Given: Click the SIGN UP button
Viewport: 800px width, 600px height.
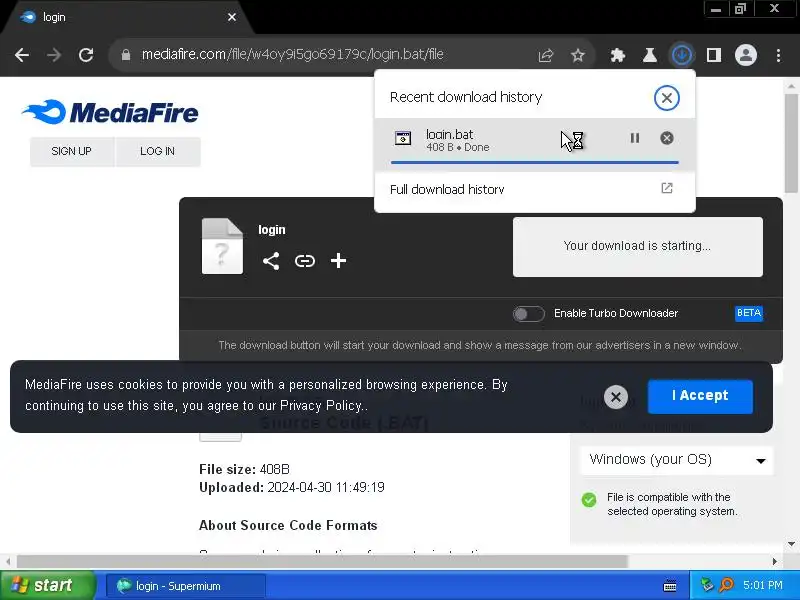Looking at the screenshot, I should [x=71, y=152].
